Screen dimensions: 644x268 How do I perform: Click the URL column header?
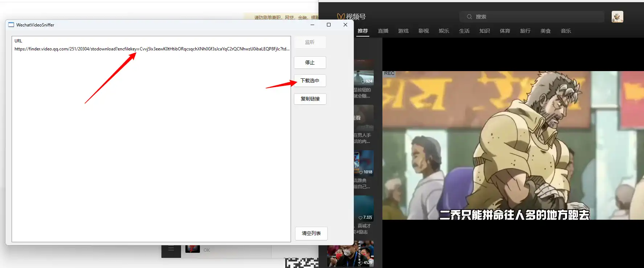[19, 41]
